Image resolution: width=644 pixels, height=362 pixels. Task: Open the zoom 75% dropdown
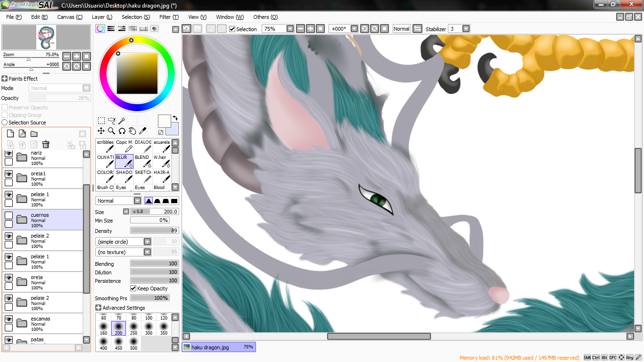[290, 29]
